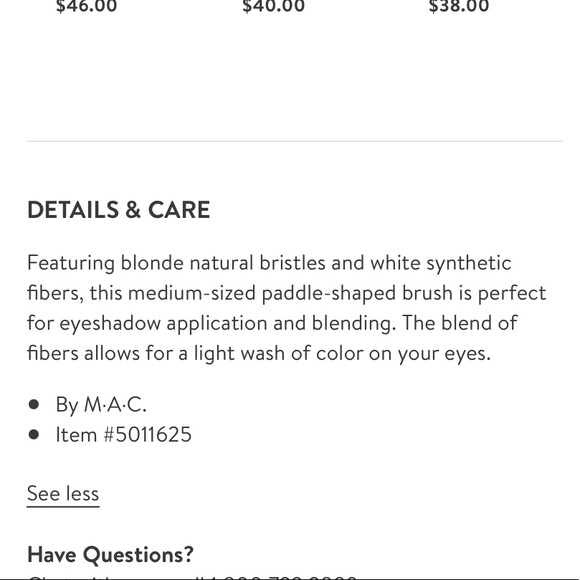Click the Have Questions? heading
The height and width of the screenshot is (580, 580).
(110, 554)
